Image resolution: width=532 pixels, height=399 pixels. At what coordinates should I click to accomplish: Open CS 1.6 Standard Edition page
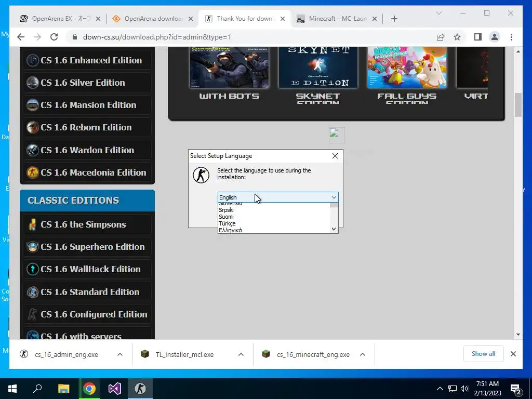(x=90, y=292)
